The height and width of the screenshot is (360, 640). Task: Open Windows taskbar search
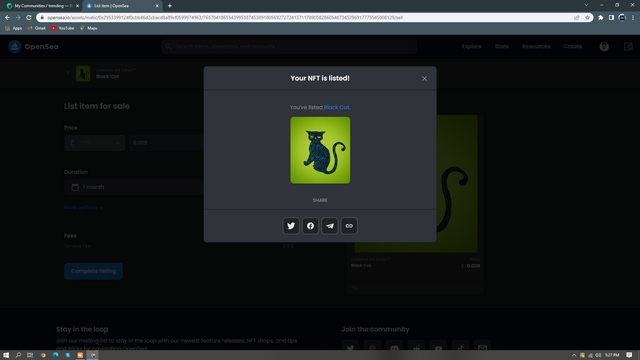18,355
